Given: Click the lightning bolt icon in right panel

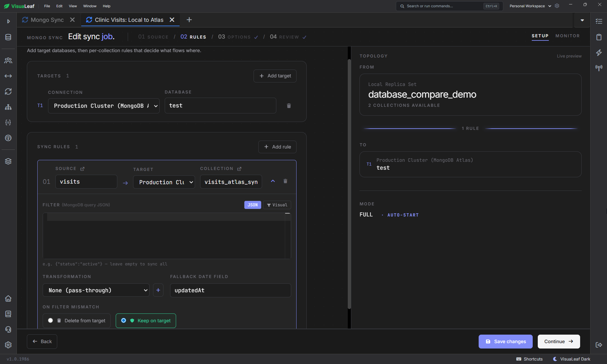Looking at the screenshot, I should tap(599, 52).
